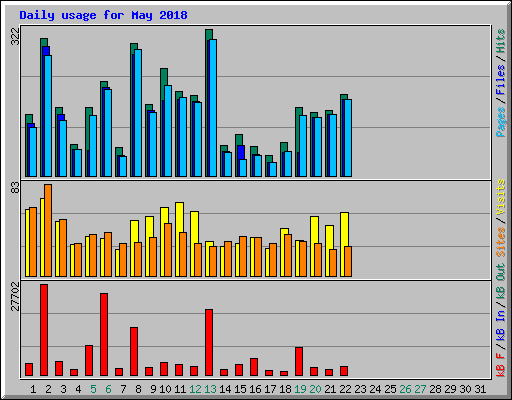Click day 31 on the x-axis
The width and height of the screenshot is (512, 400).
tap(480, 389)
